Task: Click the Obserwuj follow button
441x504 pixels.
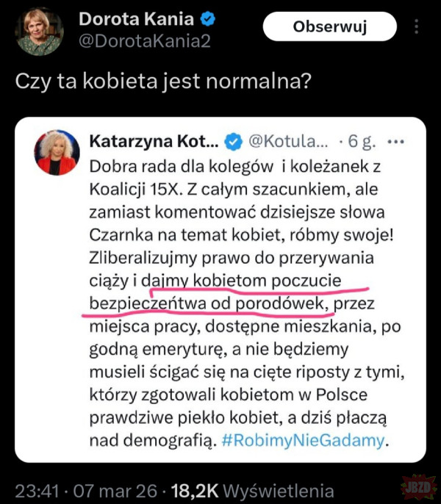Action: tap(329, 28)
